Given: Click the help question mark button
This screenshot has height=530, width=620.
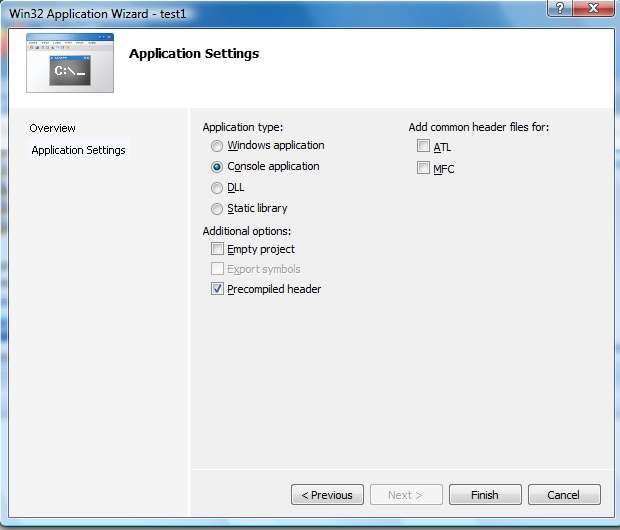Looking at the screenshot, I should point(560,8).
